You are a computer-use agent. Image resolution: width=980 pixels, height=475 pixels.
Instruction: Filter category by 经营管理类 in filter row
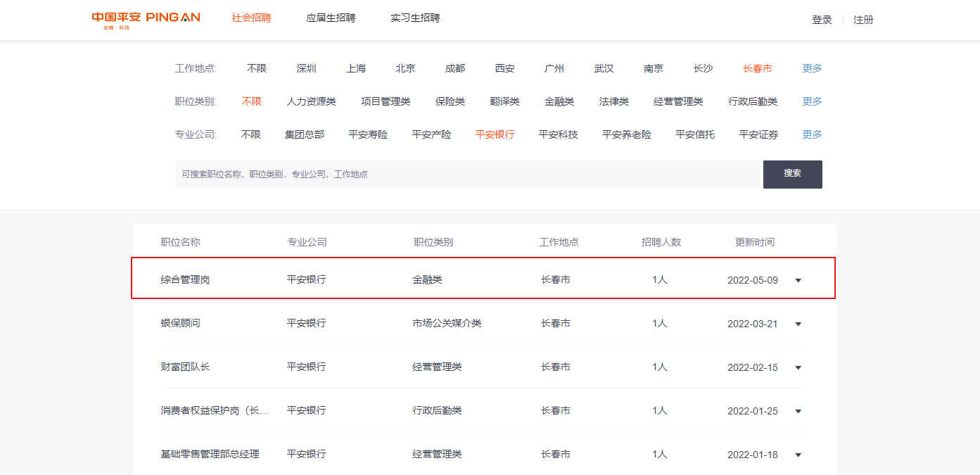[678, 101]
